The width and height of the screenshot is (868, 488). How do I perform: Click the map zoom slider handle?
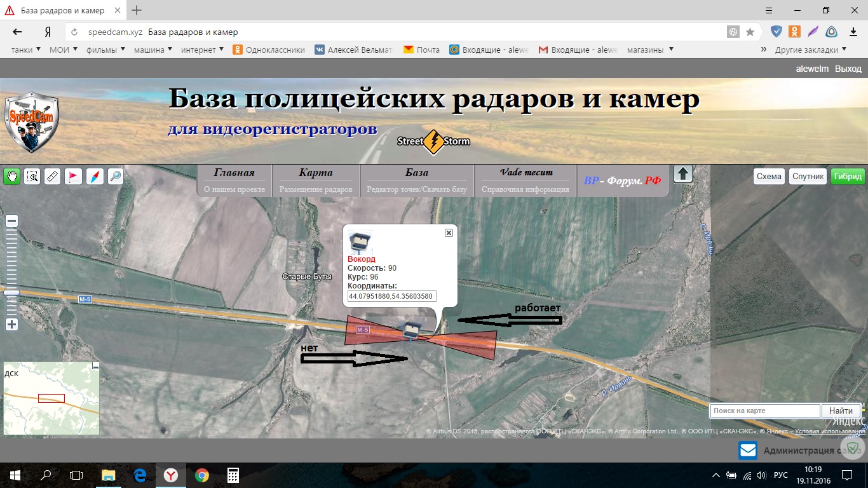(11, 292)
